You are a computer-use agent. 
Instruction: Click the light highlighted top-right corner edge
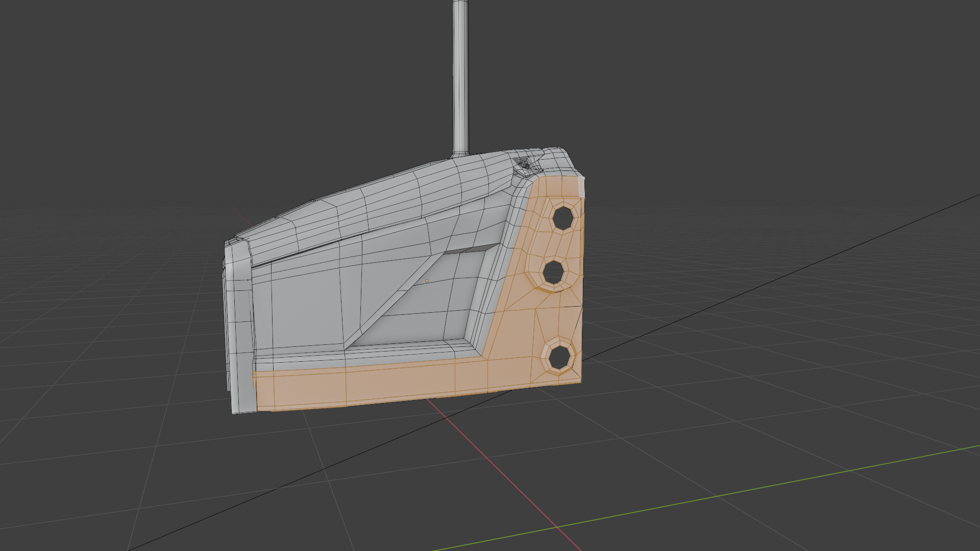coord(581,186)
